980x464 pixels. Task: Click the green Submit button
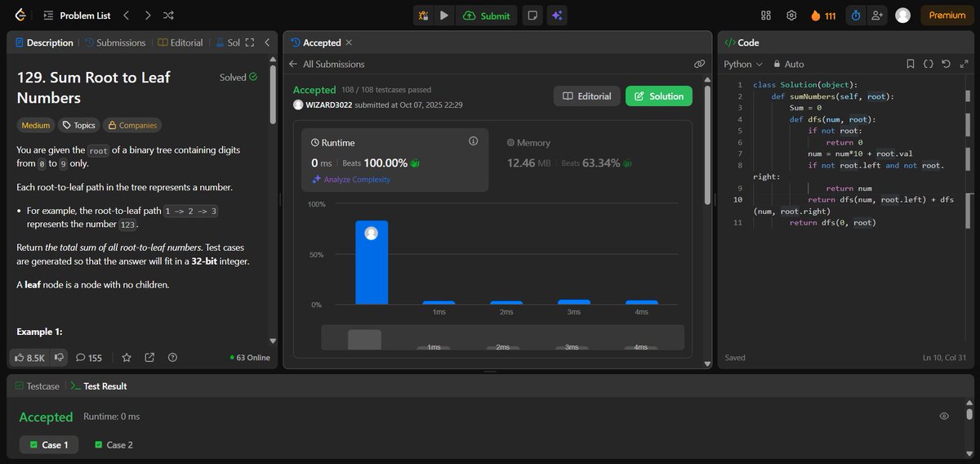click(x=487, y=15)
